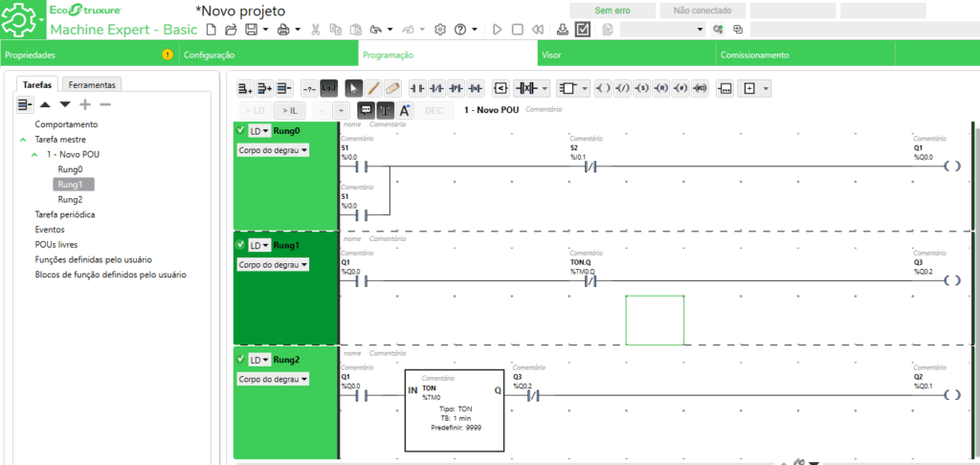Insert a set coil (S)

[x=642, y=89]
